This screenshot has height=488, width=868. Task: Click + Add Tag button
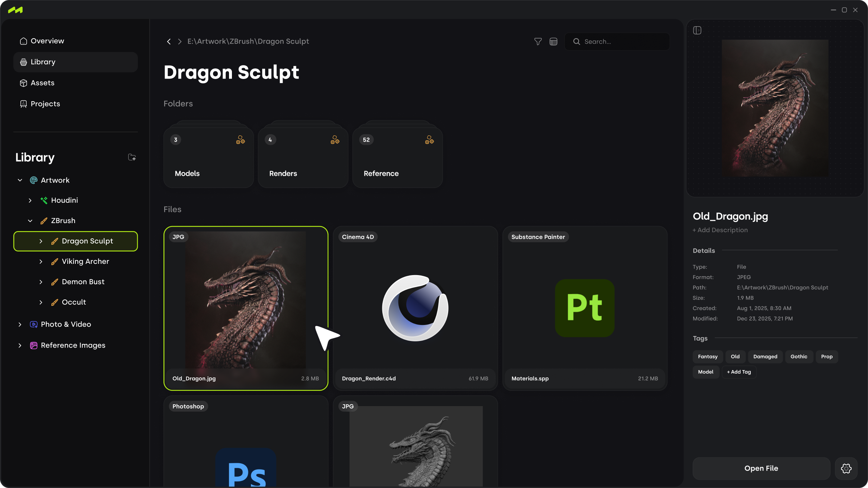pyautogui.click(x=739, y=372)
